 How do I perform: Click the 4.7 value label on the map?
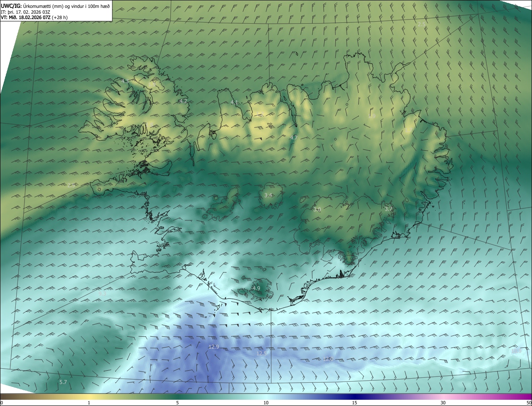click(294, 137)
